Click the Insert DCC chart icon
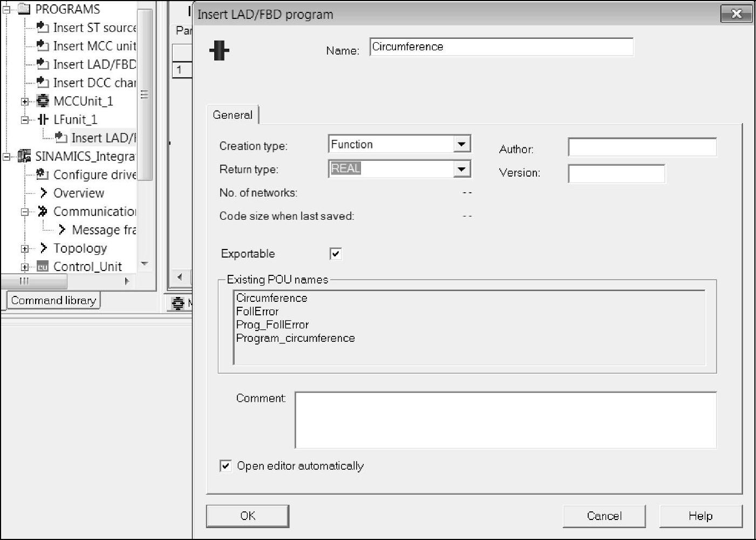 [x=43, y=82]
